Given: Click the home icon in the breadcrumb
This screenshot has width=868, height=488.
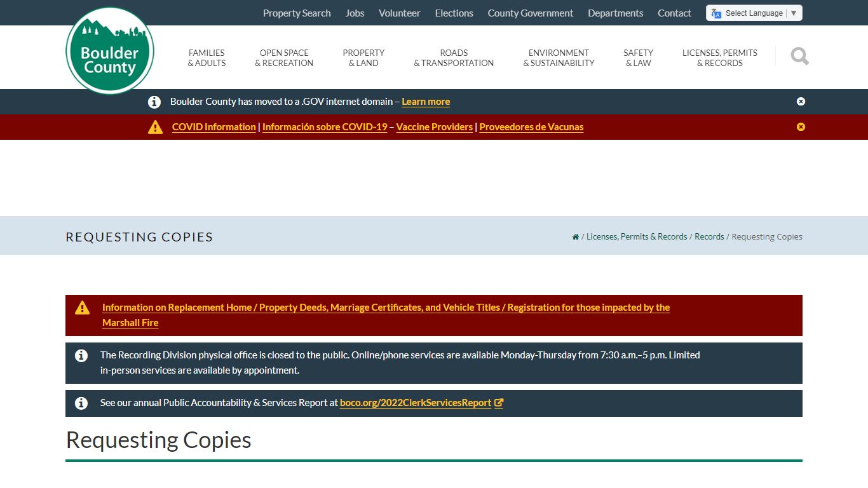Looking at the screenshot, I should (x=576, y=237).
